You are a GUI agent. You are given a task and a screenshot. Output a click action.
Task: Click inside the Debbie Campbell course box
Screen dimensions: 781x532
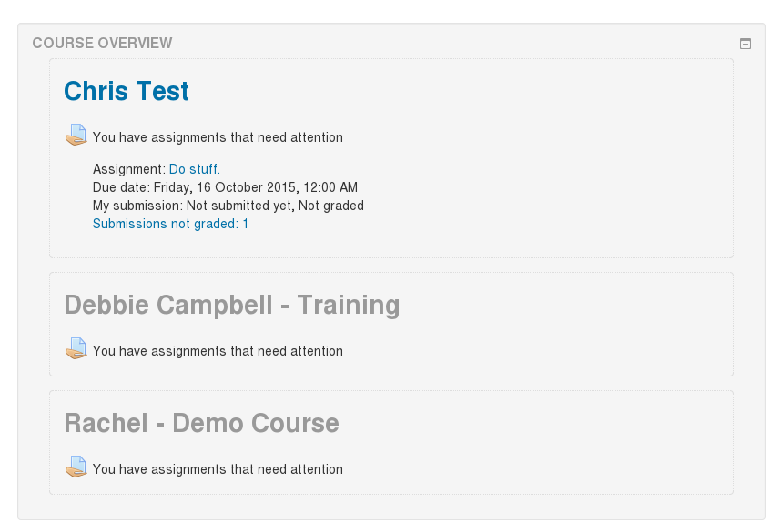391,324
